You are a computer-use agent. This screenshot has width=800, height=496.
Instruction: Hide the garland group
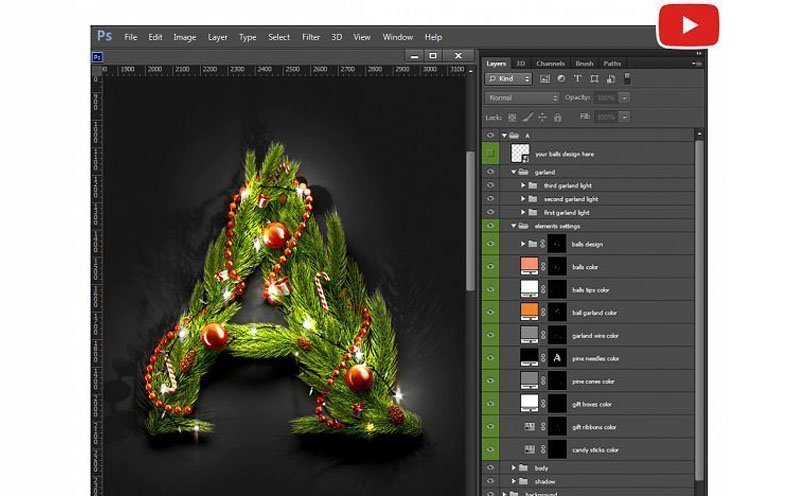(x=491, y=172)
